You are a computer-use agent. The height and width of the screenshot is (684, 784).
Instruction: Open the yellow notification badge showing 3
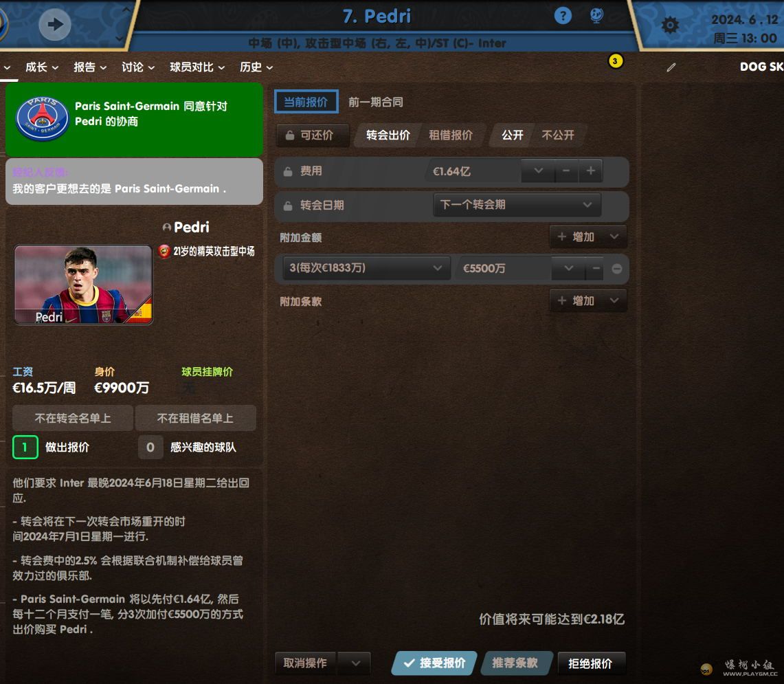point(615,61)
